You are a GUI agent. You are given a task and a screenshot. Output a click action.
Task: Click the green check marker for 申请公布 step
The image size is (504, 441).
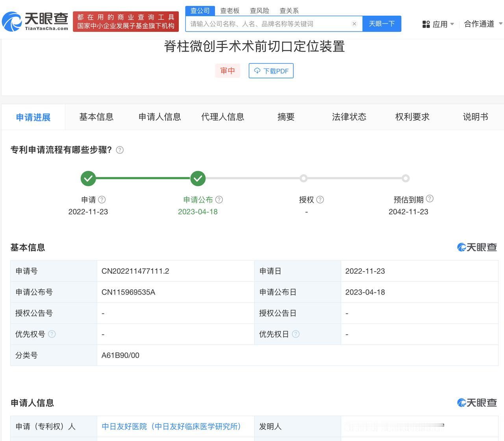(x=198, y=178)
